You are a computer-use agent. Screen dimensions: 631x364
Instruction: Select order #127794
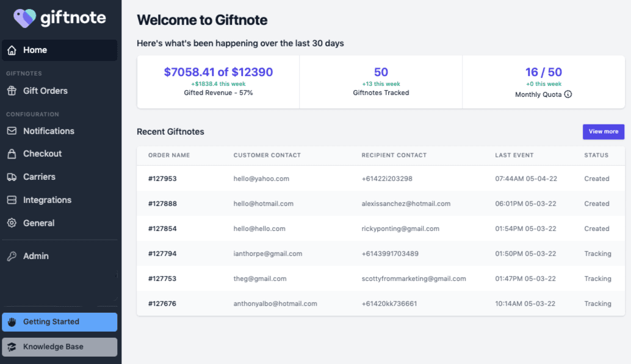tap(162, 254)
